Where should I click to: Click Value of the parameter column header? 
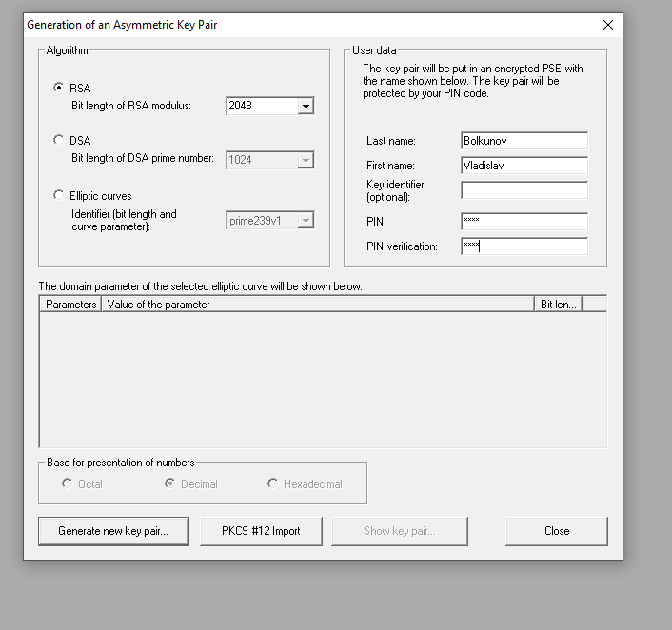pyautogui.click(x=318, y=305)
